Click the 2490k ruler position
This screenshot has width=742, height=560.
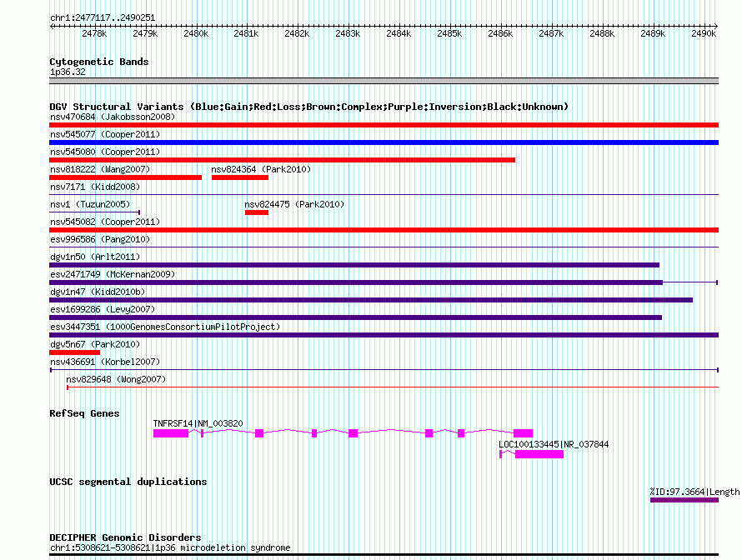pyautogui.click(x=704, y=33)
